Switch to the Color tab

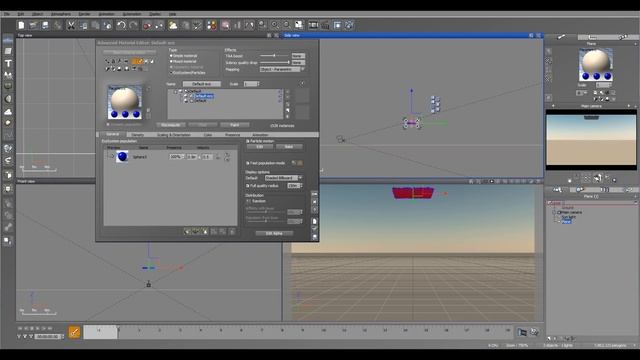pos(208,135)
